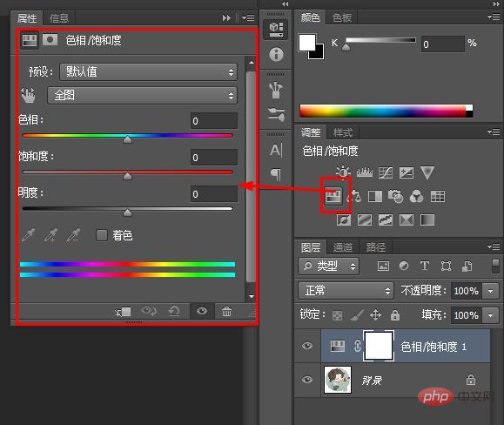Add a Selective Color adjustment
The width and height of the screenshot is (504, 425).
coord(407,220)
